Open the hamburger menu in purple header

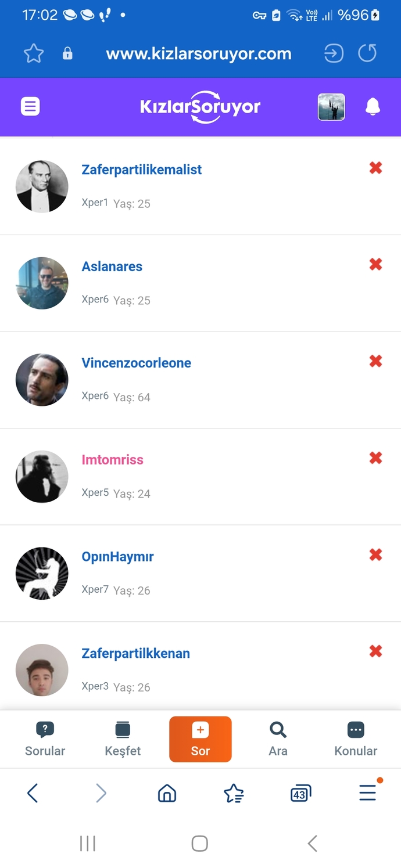pos(30,107)
